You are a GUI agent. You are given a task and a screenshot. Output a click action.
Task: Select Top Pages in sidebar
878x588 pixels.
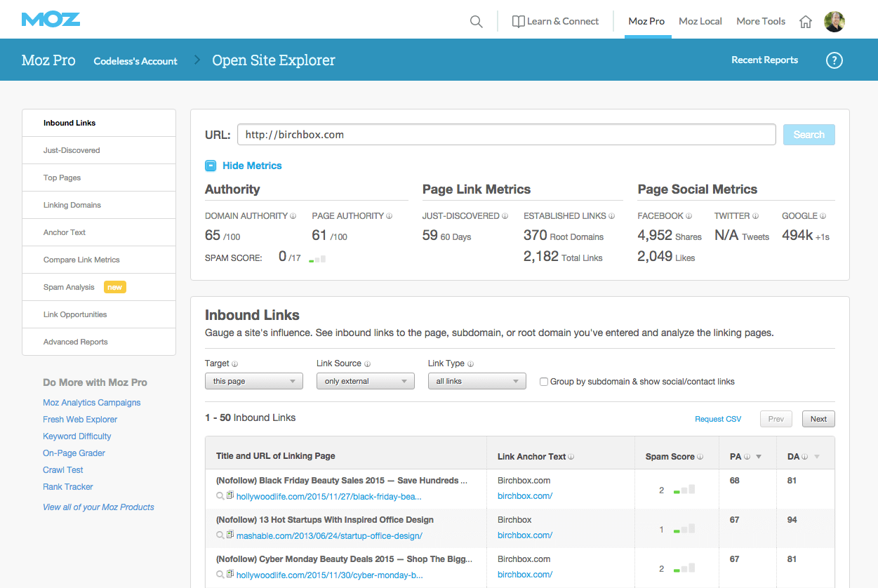[99, 178]
